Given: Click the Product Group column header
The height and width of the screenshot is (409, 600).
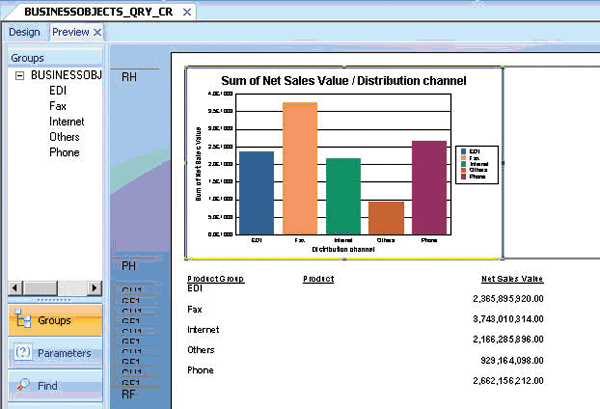Looking at the screenshot, I should coord(216,279).
